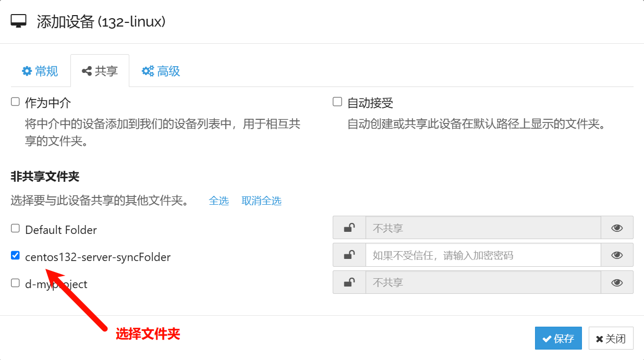Open the 高级 tab
644x360 pixels.
(x=161, y=71)
